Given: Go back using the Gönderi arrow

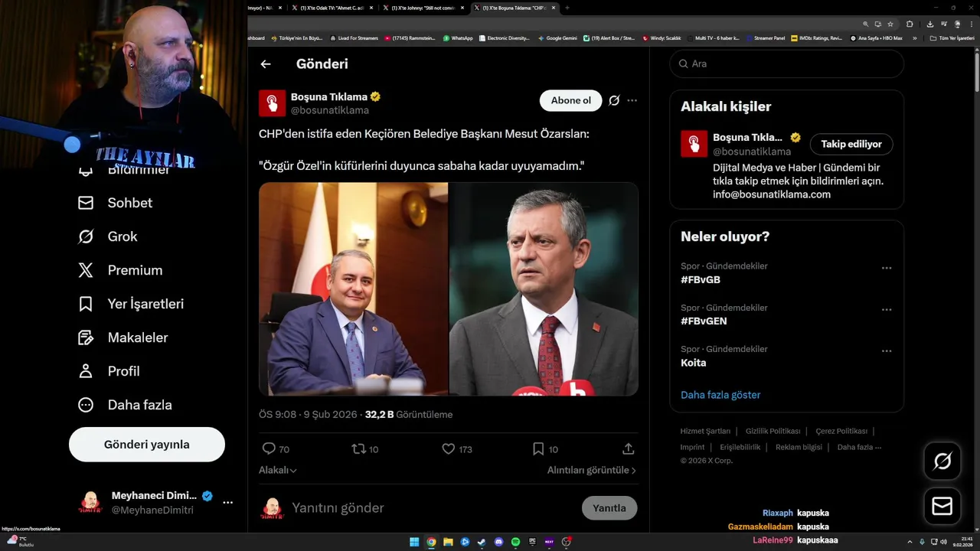Looking at the screenshot, I should (266, 64).
